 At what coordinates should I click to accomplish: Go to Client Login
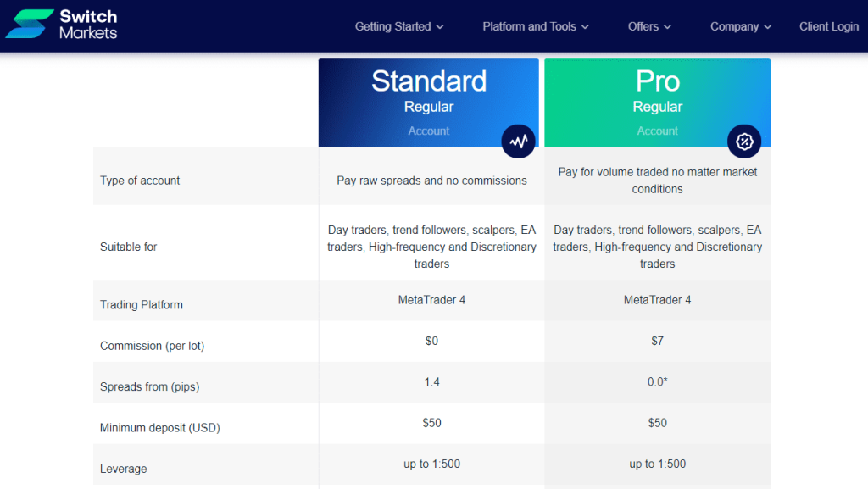829,26
